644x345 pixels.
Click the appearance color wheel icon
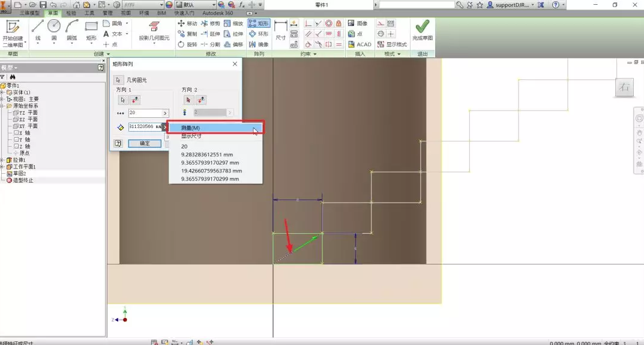click(169, 5)
